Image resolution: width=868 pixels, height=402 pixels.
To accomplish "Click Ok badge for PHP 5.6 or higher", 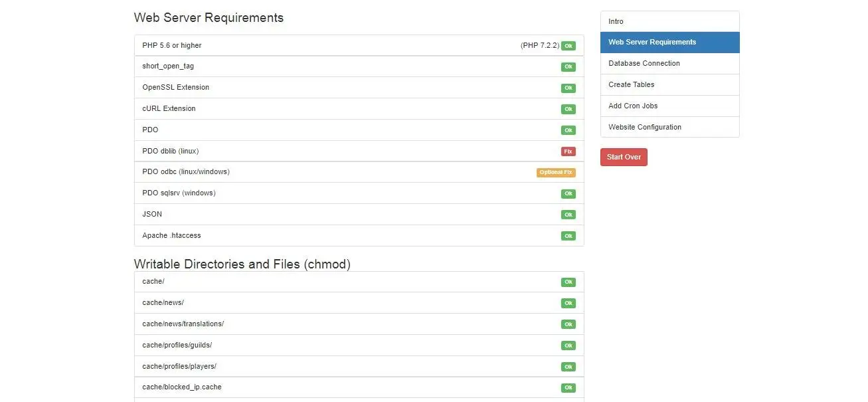I will coord(568,46).
